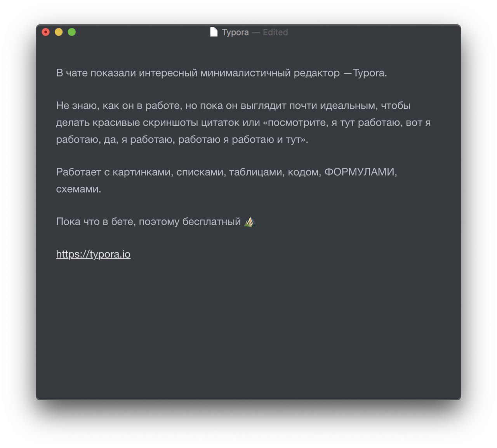
Task: Click the document proxy icon in the title bar
Action: [214, 32]
